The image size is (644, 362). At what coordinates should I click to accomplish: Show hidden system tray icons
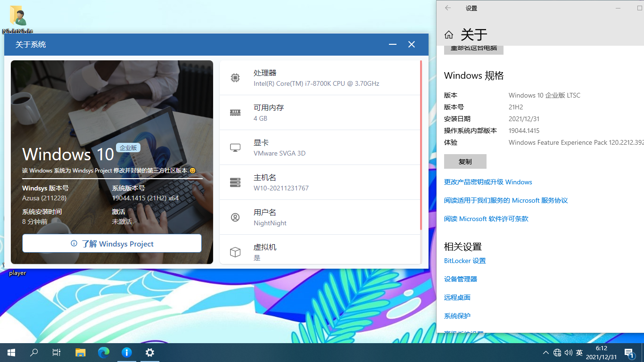pos(545,353)
